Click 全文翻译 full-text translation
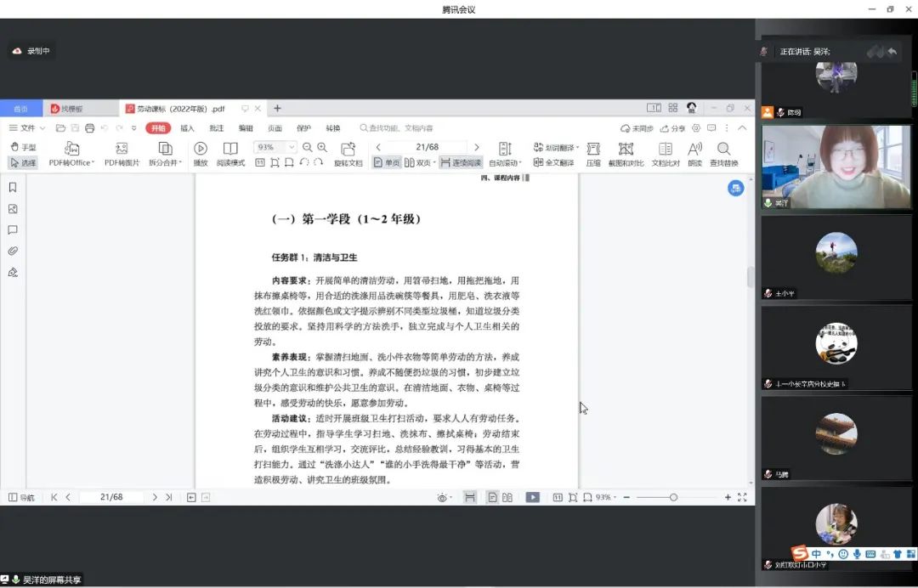This screenshot has height=588, width=918. click(553, 162)
